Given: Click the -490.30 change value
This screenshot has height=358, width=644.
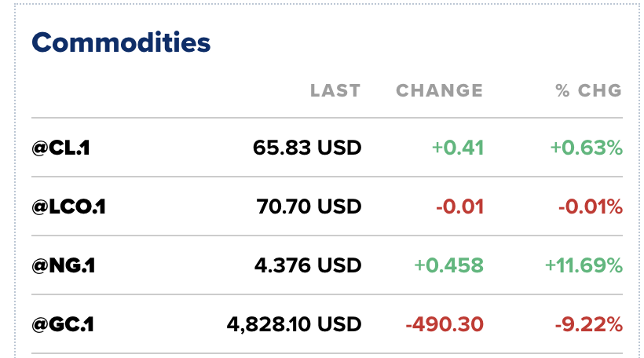Looking at the screenshot, I should (443, 323).
